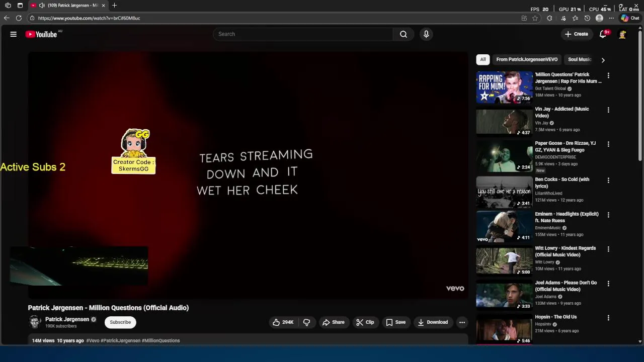Open the YouTube account avatar menu

pos(622,34)
